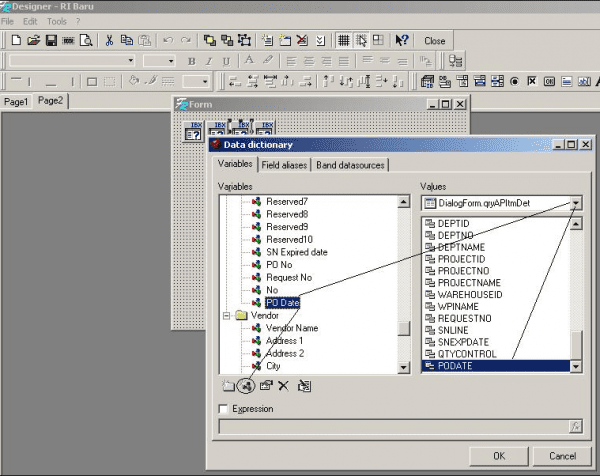The width and height of the screenshot is (600, 476).
Task: Select SNEXPDATE field in Values list
Action: coord(463,342)
